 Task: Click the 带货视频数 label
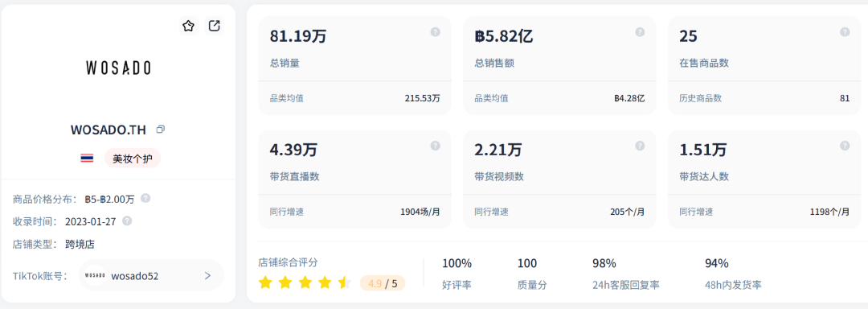[x=499, y=177]
